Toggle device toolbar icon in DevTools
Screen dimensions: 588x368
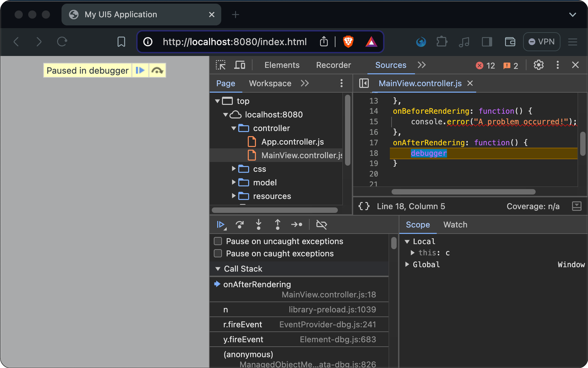240,65
